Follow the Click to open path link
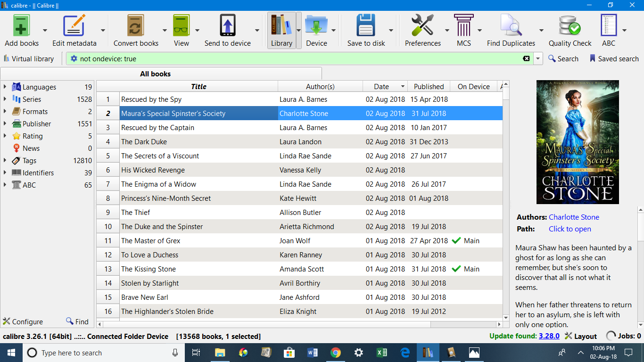Viewport: 644px width, 362px height. [570, 229]
